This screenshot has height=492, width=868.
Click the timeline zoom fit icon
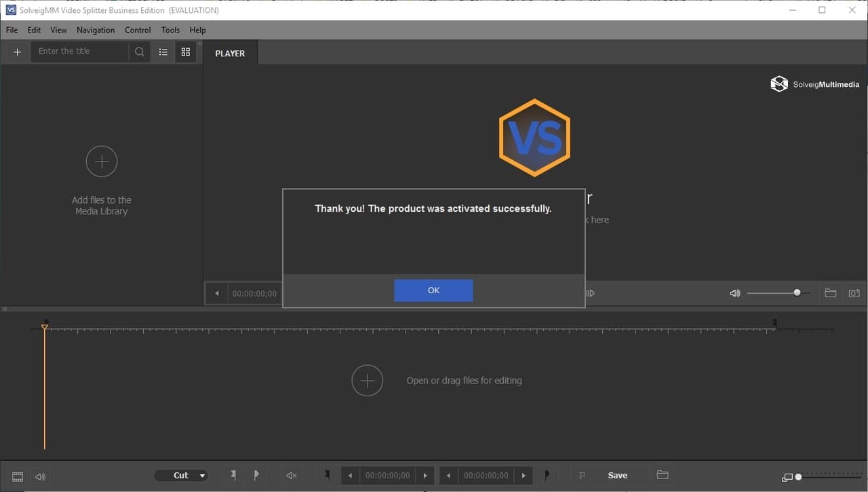click(787, 477)
